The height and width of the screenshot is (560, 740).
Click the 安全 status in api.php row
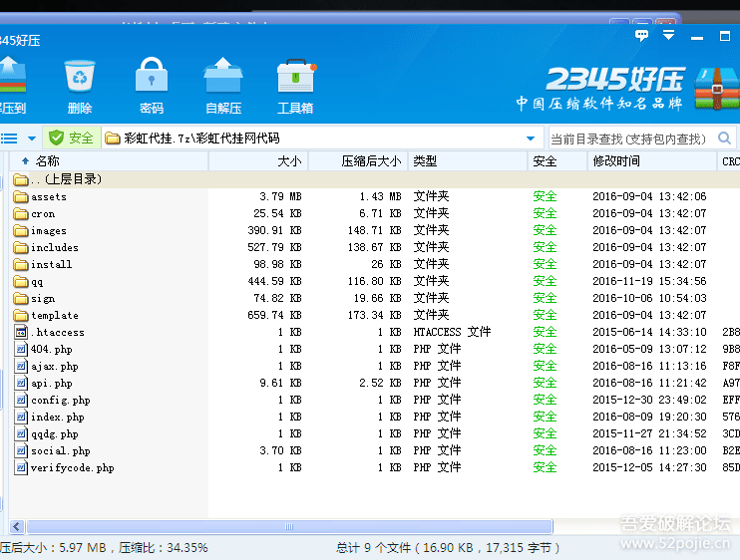[545, 383]
